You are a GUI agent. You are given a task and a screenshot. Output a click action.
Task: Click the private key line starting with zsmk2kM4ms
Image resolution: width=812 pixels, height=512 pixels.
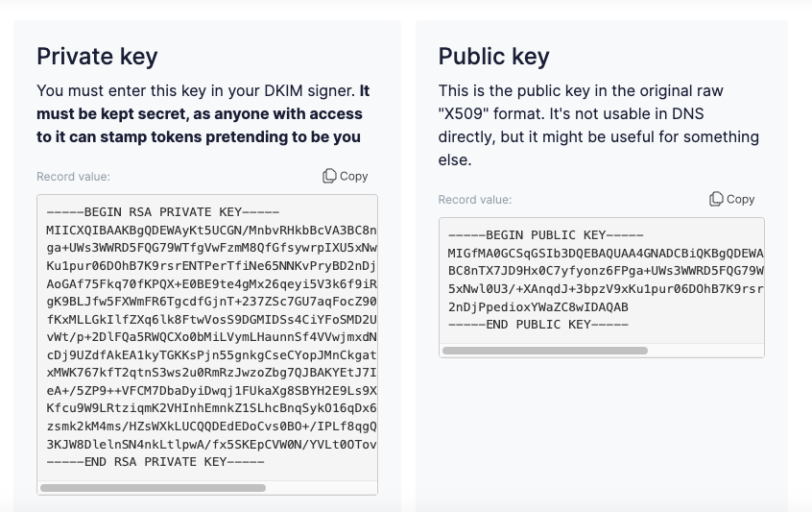211,426
